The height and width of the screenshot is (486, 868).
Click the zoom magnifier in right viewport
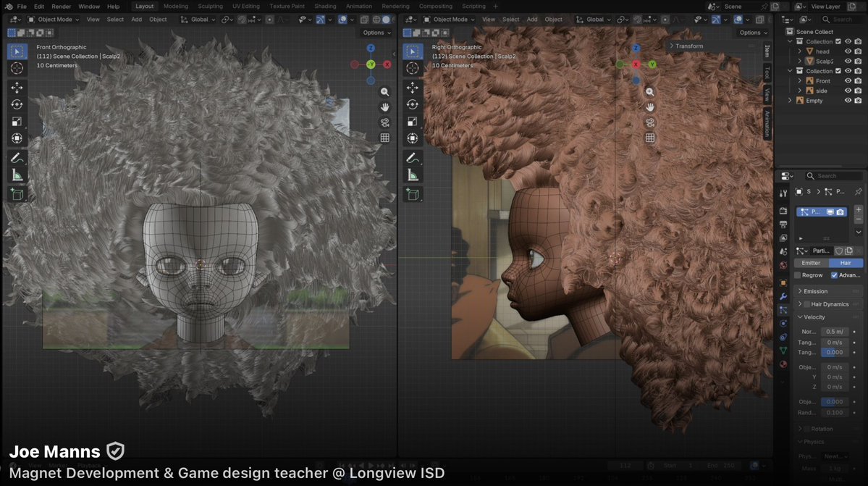tap(650, 92)
